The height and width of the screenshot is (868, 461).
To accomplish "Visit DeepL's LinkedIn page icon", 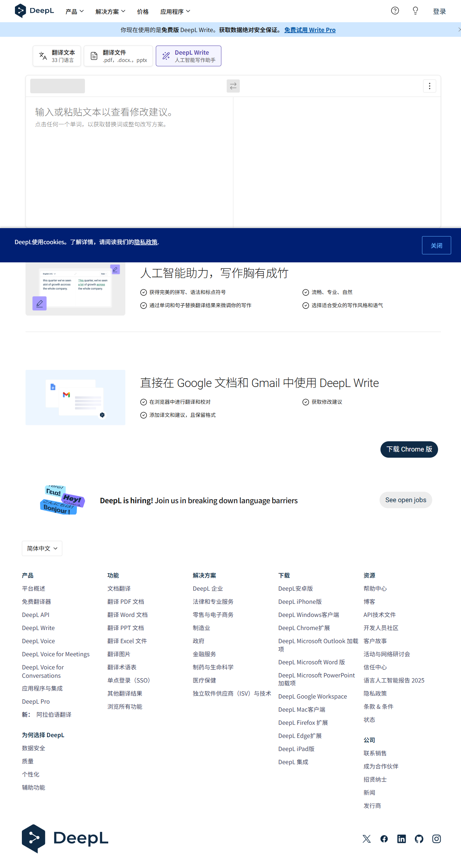I will click(401, 839).
